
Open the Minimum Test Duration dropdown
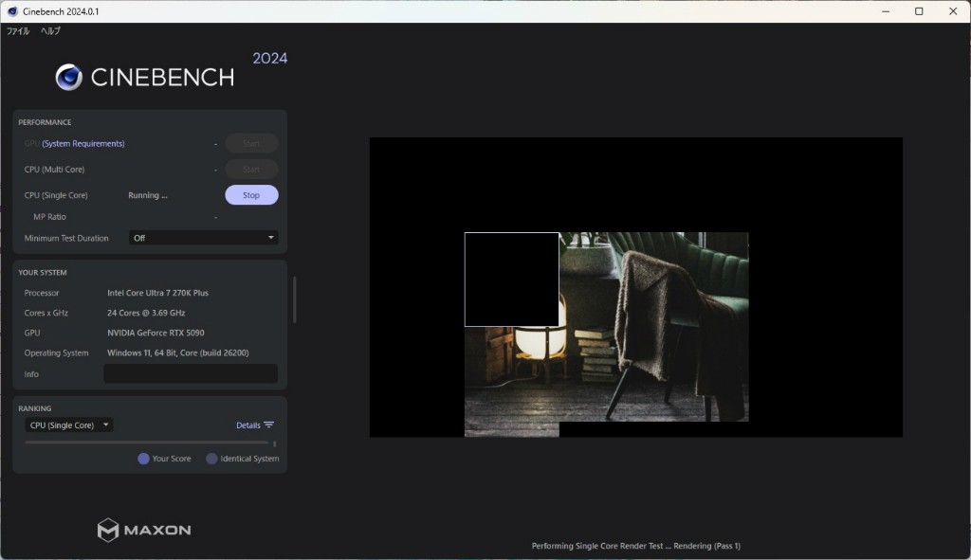click(203, 238)
